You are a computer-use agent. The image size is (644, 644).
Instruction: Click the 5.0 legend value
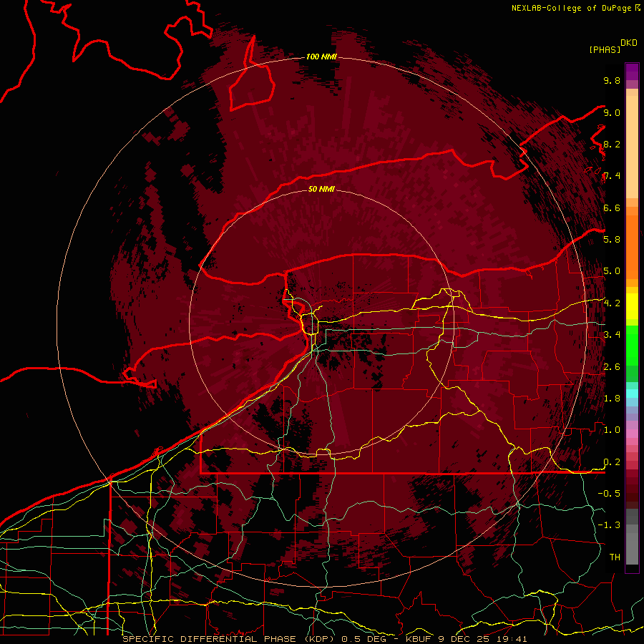point(612,271)
